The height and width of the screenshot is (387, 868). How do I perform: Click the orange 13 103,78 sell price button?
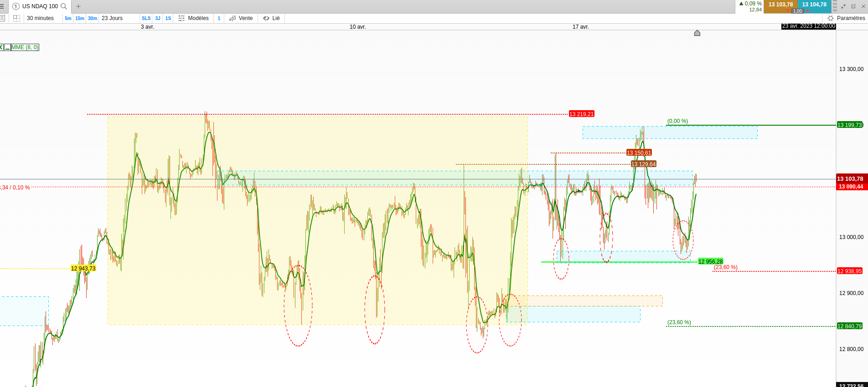(780, 5)
